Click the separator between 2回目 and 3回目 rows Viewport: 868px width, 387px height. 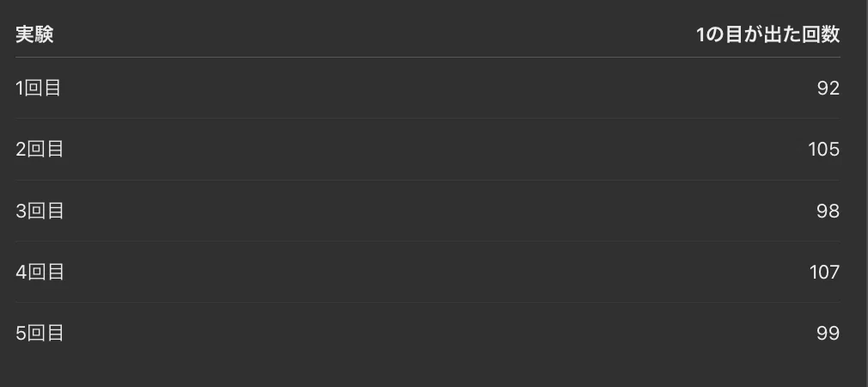pos(428,180)
